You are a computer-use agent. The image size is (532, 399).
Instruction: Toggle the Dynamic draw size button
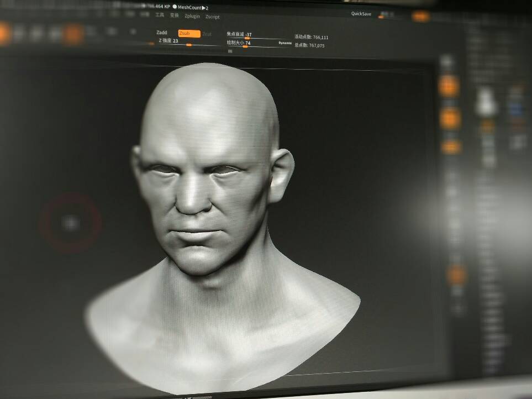[x=285, y=43]
